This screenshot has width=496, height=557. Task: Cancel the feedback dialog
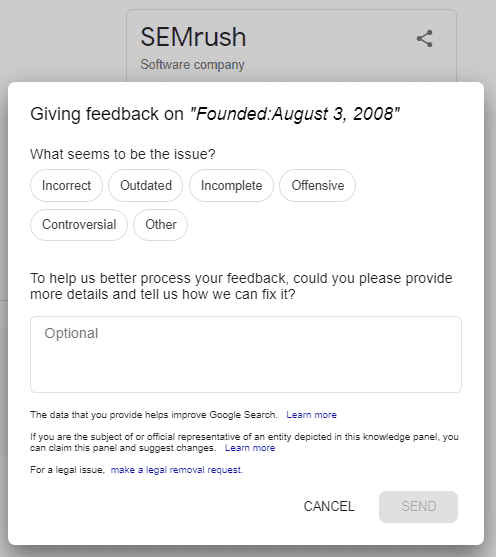tap(329, 507)
